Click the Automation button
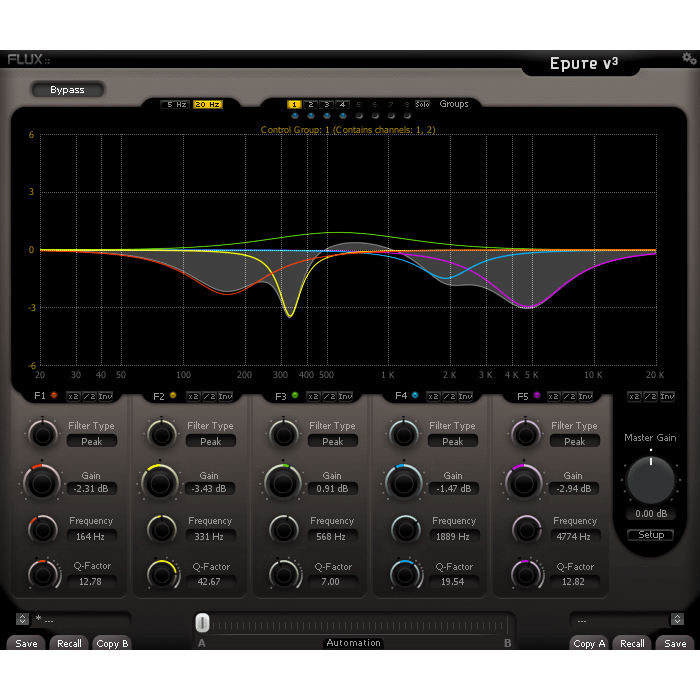Screen dimensions: 700x700 coord(353,643)
